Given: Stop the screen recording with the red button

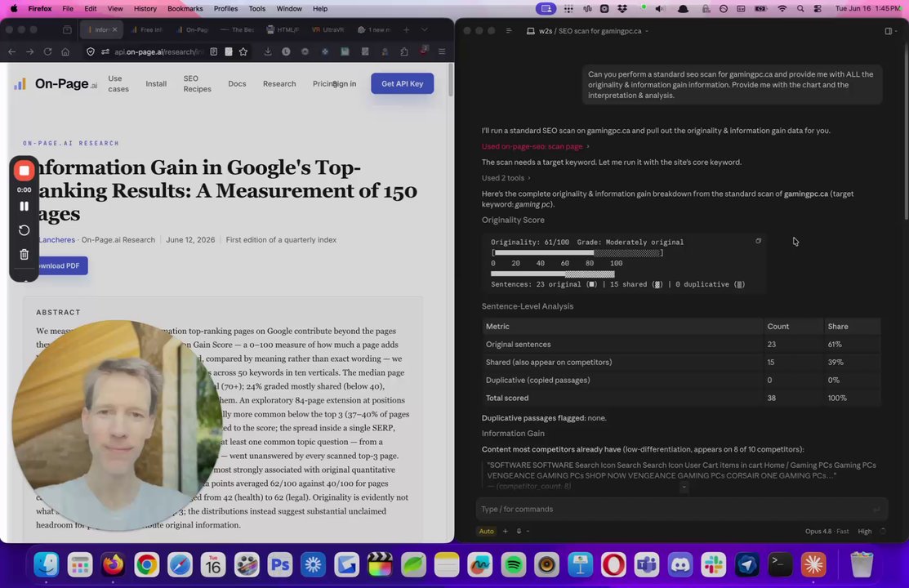Looking at the screenshot, I should click(x=24, y=171).
